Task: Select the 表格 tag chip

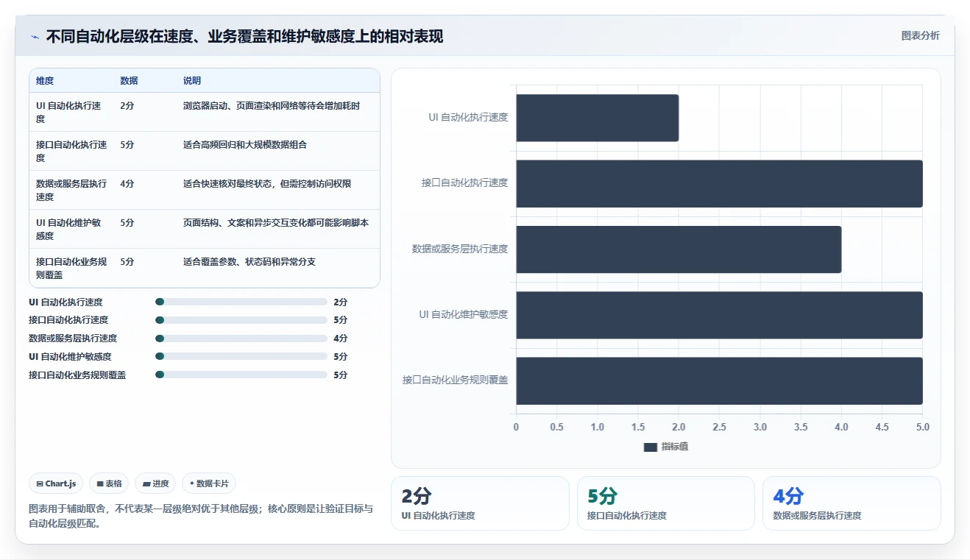Action: click(109, 483)
